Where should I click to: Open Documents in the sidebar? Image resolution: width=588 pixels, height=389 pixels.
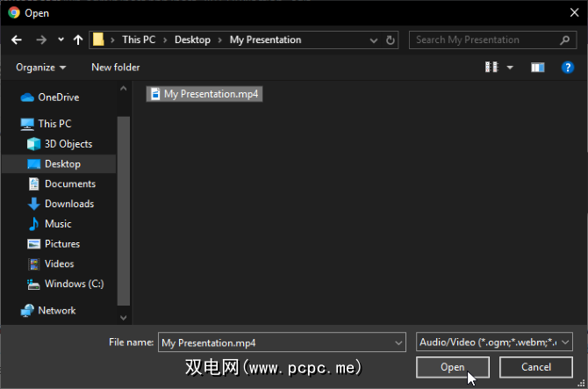(x=70, y=184)
